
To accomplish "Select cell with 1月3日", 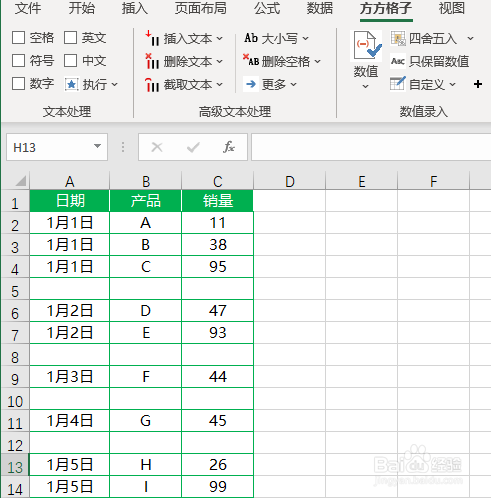I will 69,377.
